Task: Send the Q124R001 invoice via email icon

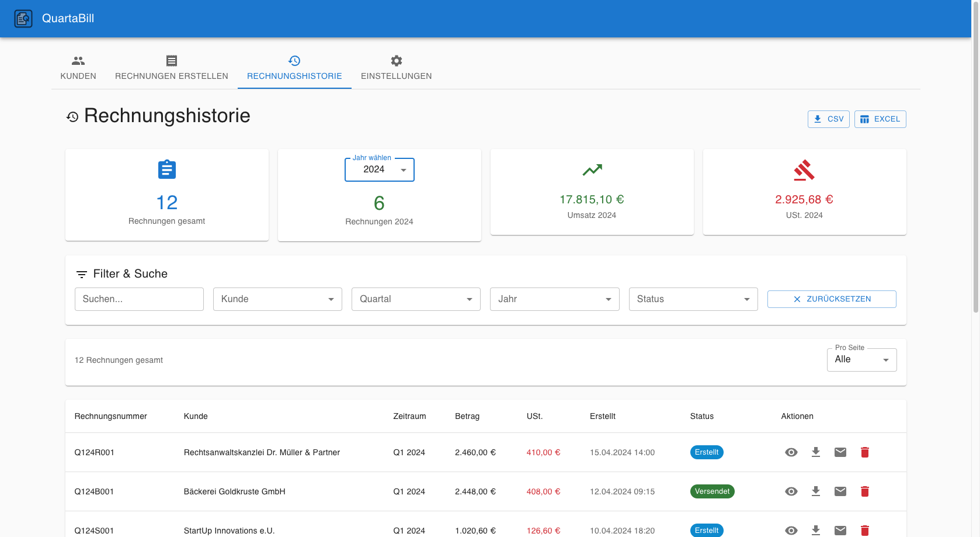Action: click(x=840, y=452)
